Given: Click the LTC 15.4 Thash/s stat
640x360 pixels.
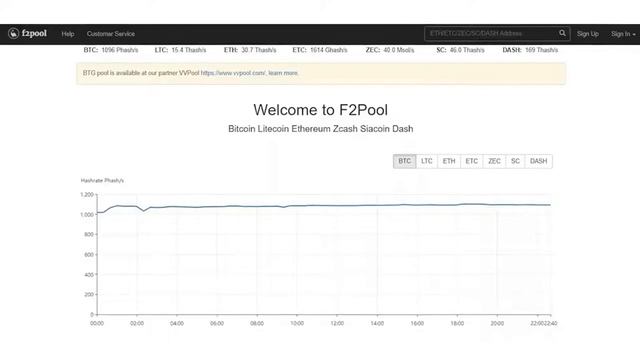Looking at the screenshot, I should tap(180, 50).
